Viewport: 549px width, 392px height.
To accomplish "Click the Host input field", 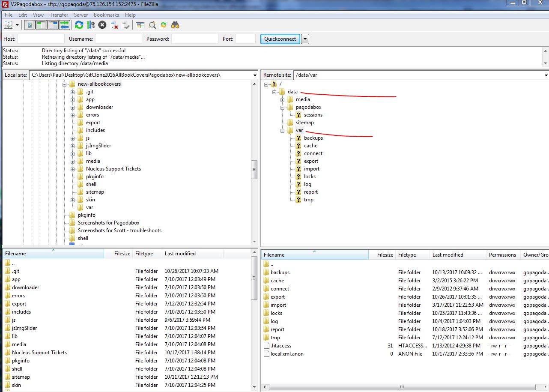I will (x=41, y=39).
